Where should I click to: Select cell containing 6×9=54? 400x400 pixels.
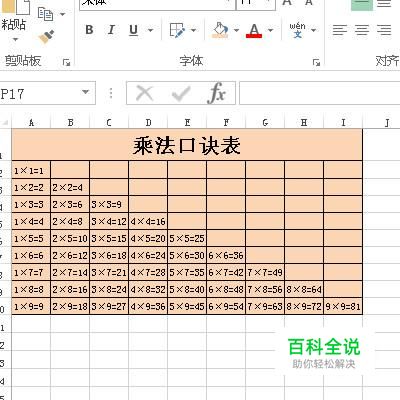click(226, 306)
